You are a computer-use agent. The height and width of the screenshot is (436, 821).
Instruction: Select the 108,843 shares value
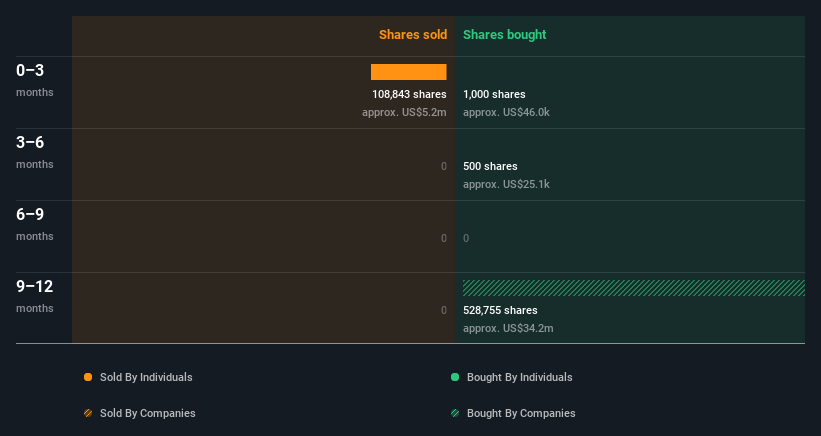pos(409,94)
